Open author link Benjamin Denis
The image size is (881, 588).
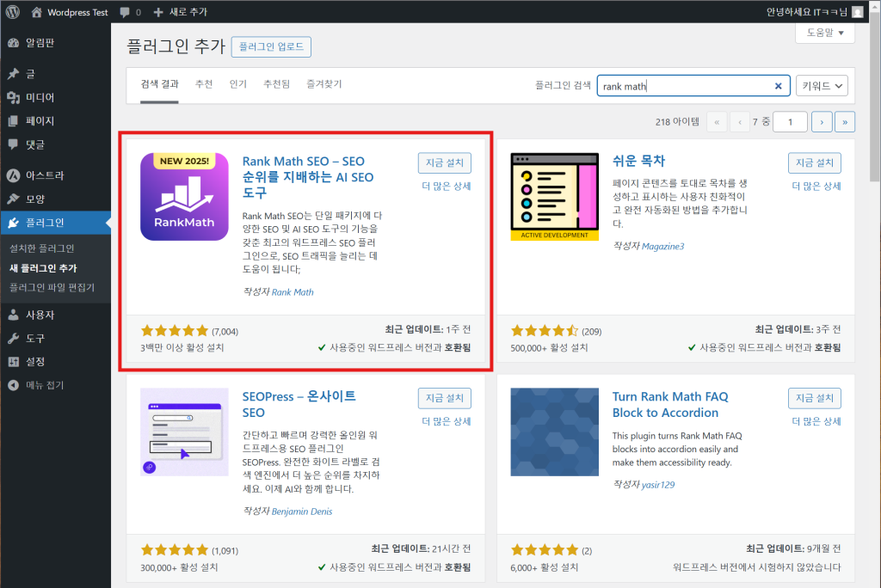tap(302, 511)
